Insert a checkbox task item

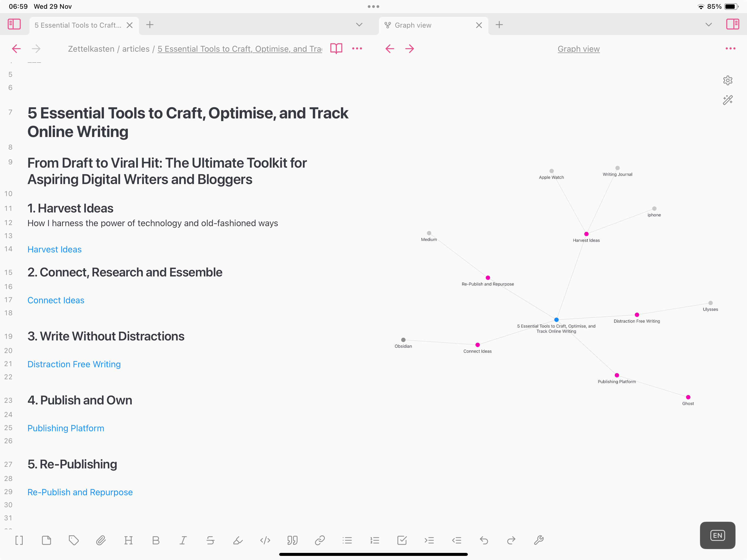tap(402, 540)
